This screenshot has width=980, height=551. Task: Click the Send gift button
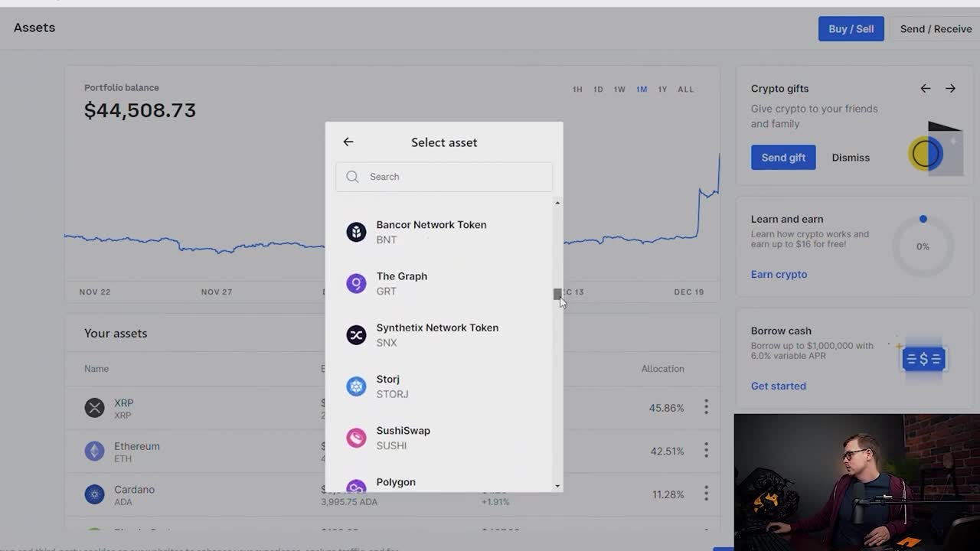783,158
